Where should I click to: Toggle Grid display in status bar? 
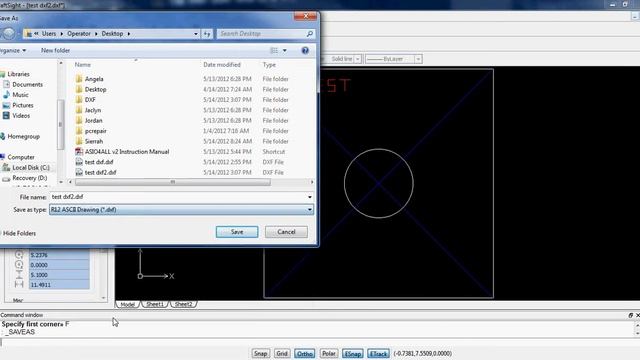(282, 353)
